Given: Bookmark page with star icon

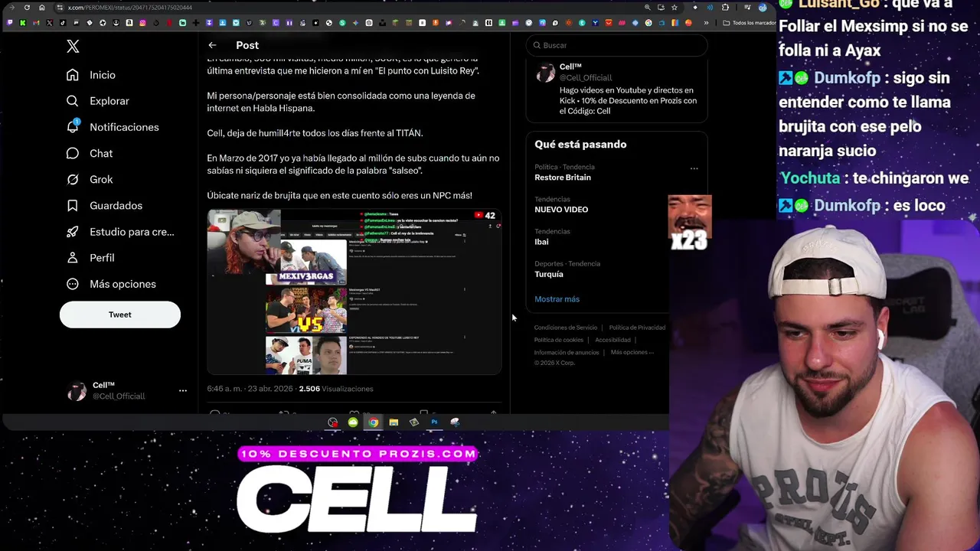Looking at the screenshot, I should (x=675, y=8).
